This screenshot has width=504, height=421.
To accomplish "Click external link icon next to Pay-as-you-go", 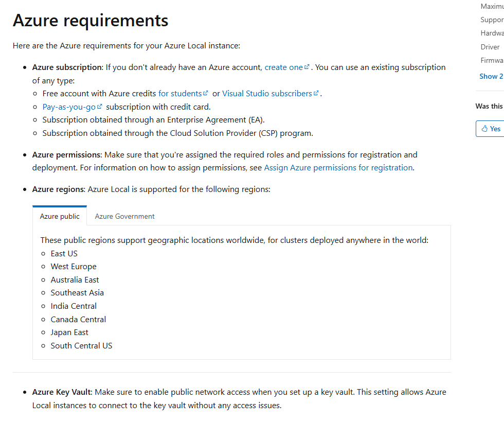I will (x=100, y=107).
